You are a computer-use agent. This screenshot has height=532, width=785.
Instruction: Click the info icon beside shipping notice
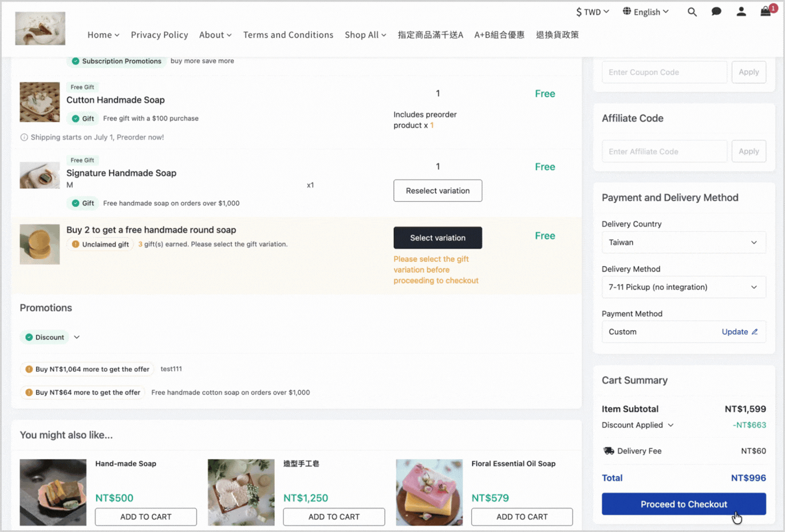24,137
